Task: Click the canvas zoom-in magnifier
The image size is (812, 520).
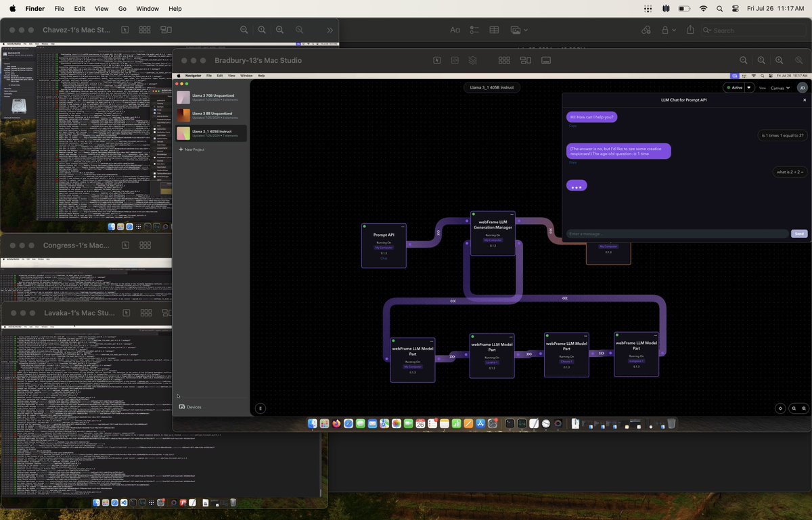Action: [804, 408]
